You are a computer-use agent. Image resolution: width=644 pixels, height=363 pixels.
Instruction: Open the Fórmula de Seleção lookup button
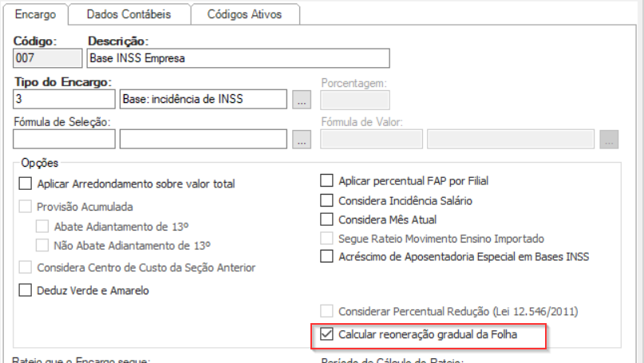[301, 139]
